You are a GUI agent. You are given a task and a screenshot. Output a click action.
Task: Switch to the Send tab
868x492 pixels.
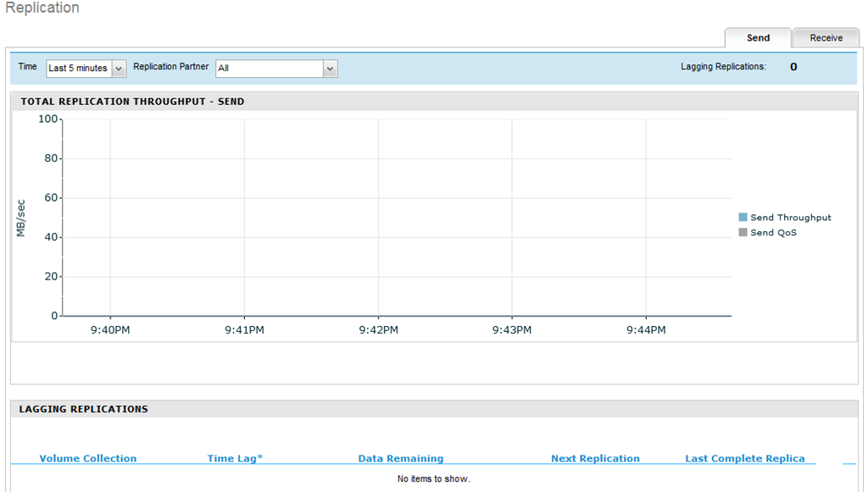(758, 38)
